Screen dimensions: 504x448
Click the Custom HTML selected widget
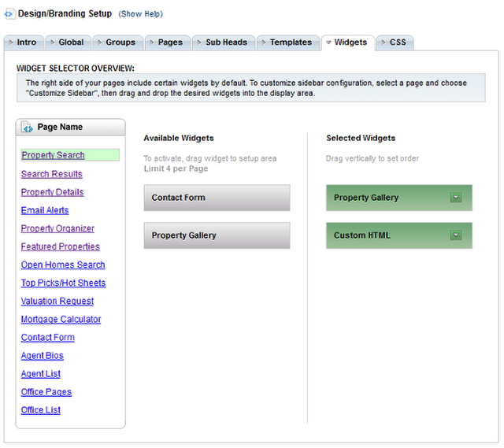click(399, 235)
